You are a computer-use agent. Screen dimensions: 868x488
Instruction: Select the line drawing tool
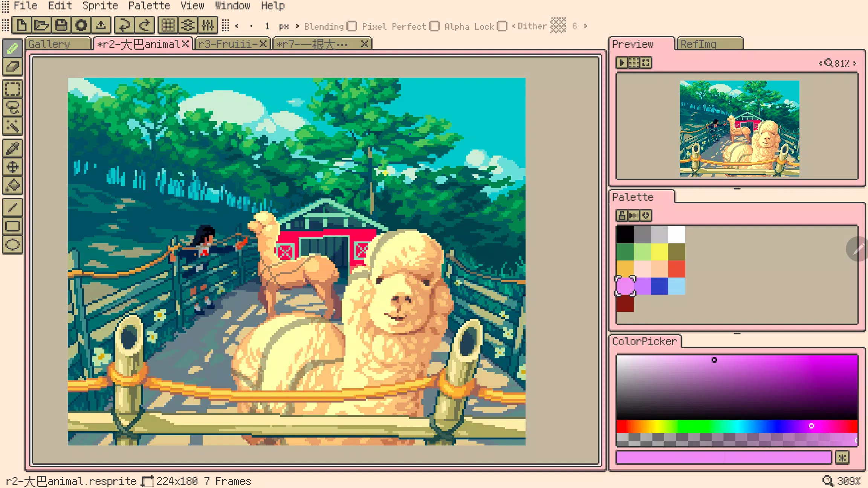(x=13, y=206)
